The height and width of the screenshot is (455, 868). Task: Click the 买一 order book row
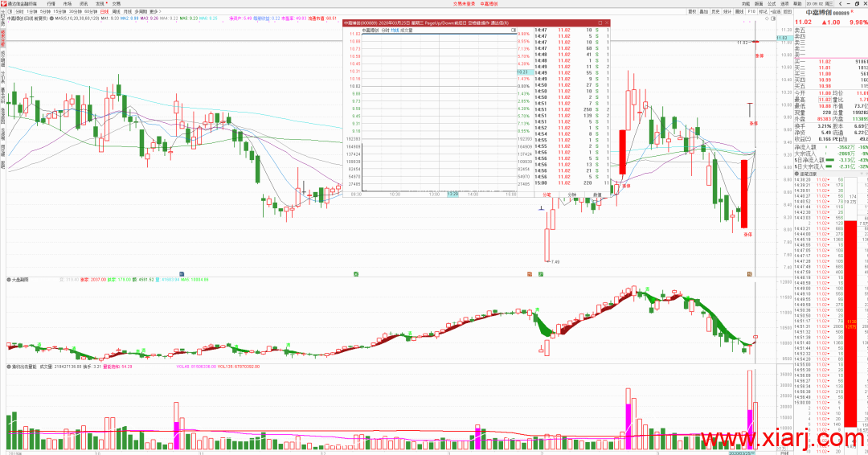point(830,61)
